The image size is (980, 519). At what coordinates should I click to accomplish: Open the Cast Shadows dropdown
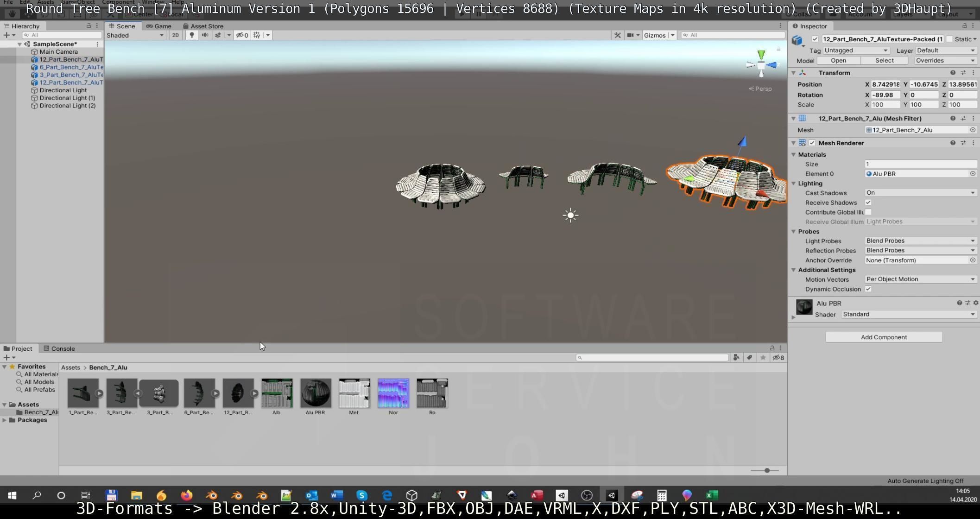click(921, 193)
